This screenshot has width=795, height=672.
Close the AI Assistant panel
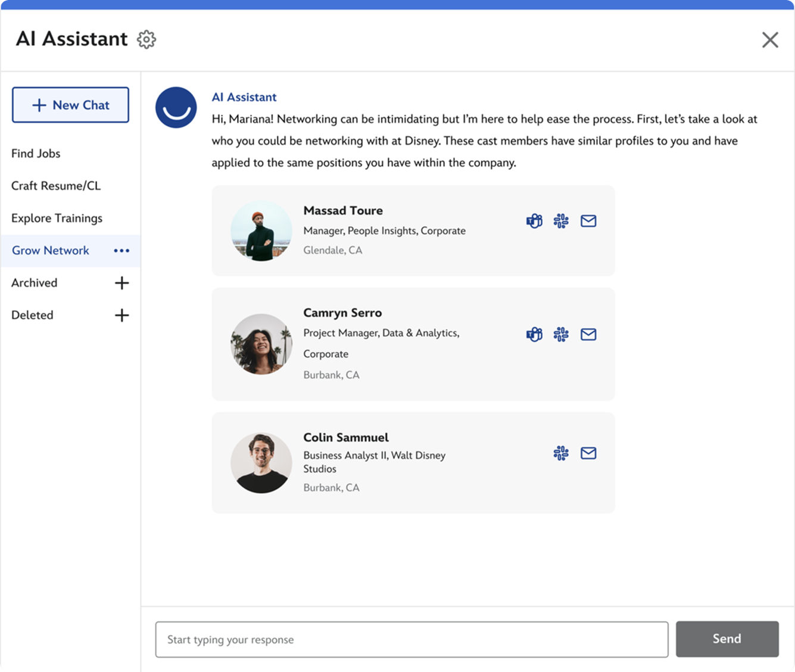770,40
